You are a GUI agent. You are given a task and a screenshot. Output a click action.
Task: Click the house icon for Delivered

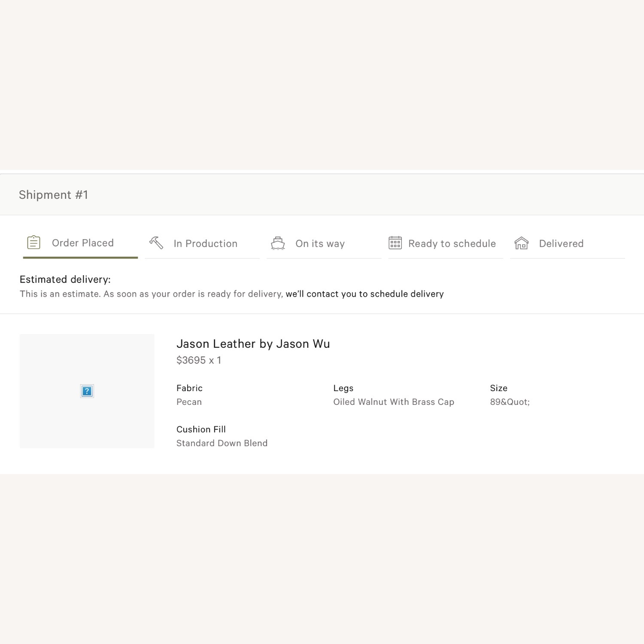pos(521,243)
